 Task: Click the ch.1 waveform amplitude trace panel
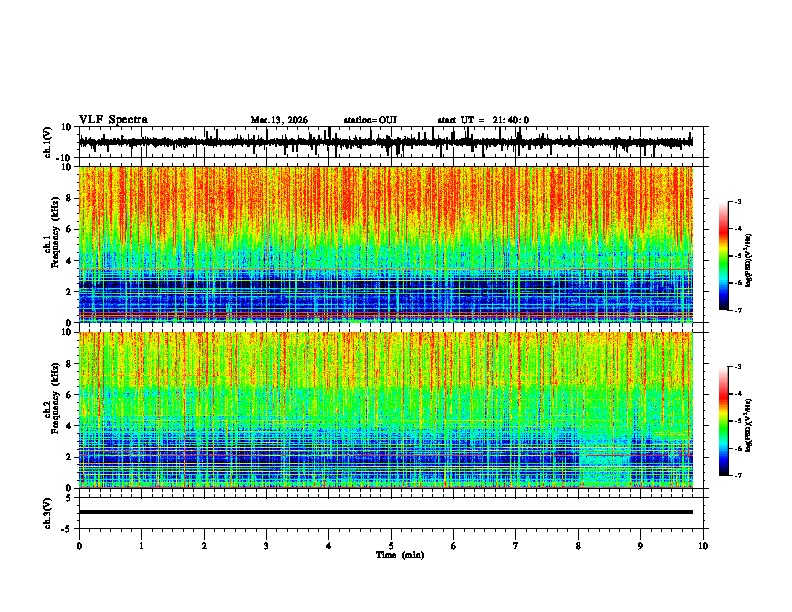[x=390, y=142]
